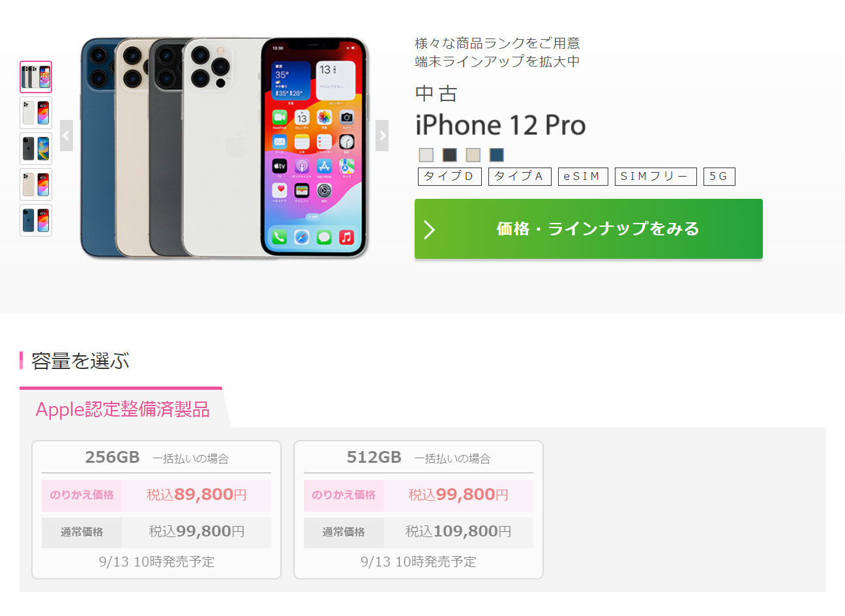The width and height of the screenshot is (845, 616).
Task: Click the SIMフリー tag
Action: 656,177
